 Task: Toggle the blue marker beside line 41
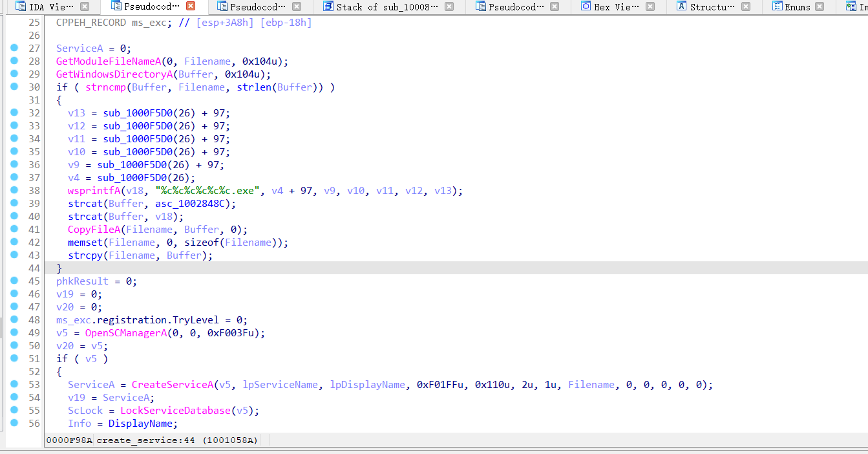click(14, 229)
